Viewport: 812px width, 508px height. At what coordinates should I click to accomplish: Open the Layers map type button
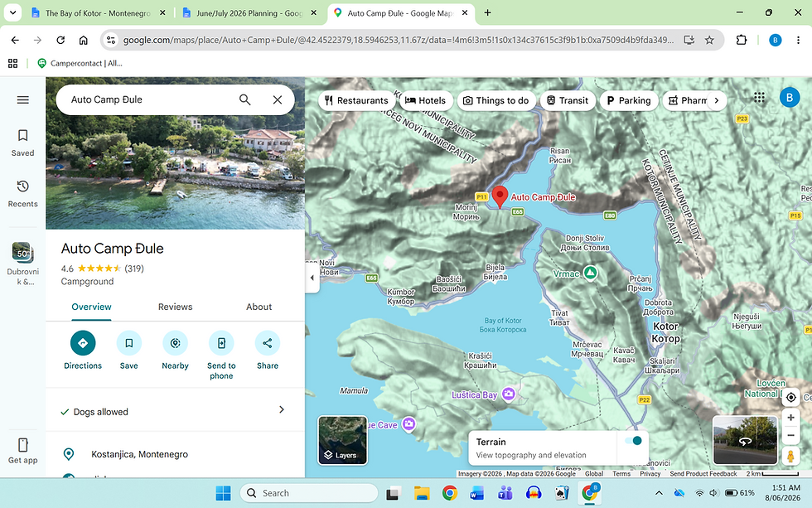coord(343,440)
